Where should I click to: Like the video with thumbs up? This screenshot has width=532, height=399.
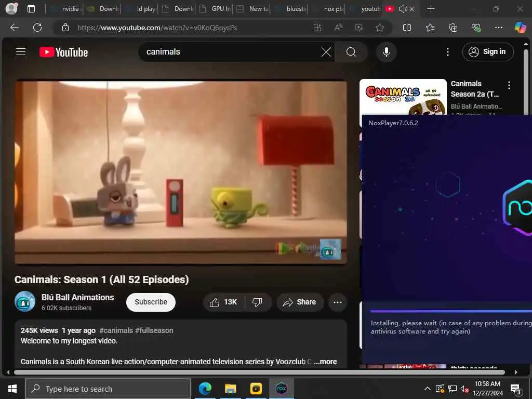pyautogui.click(x=223, y=302)
